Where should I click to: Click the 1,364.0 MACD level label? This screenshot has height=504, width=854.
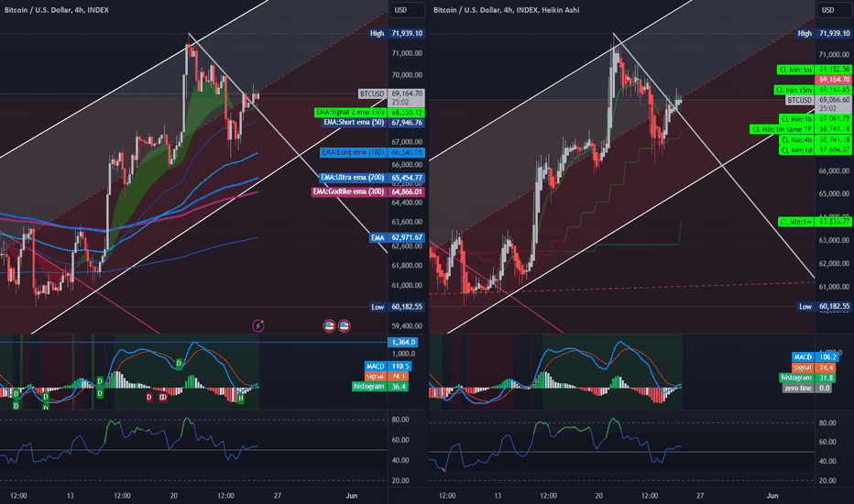pyautogui.click(x=403, y=342)
